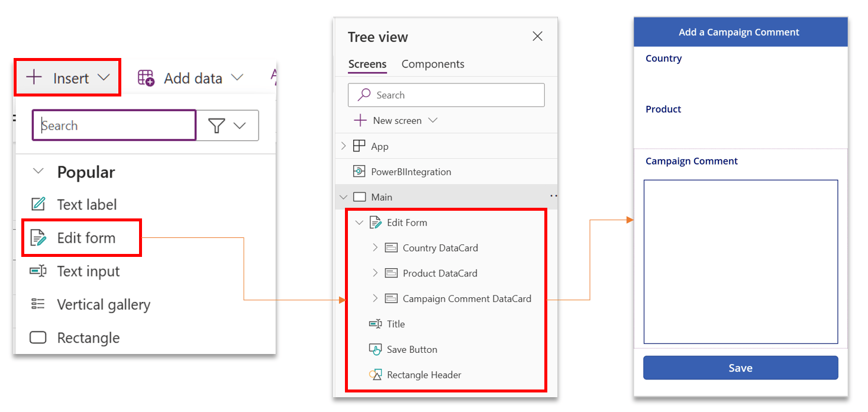The width and height of the screenshot is (868, 412).
Task: Click the Campaign Comment text box
Action: [740, 260]
